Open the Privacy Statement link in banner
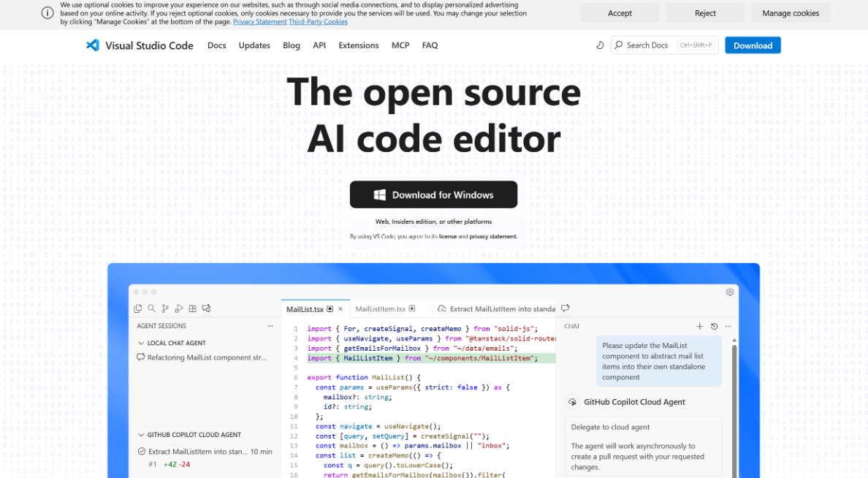868x478 pixels. (259, 22)
